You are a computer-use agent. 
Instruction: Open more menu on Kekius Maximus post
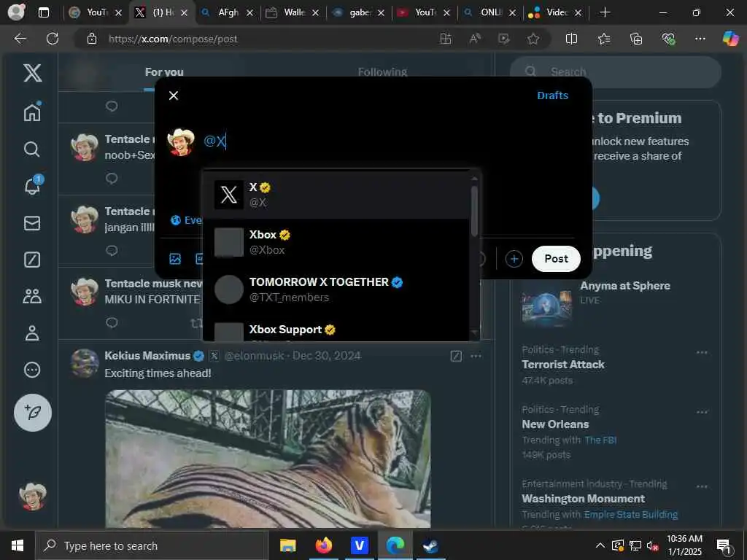pos(476,356)
